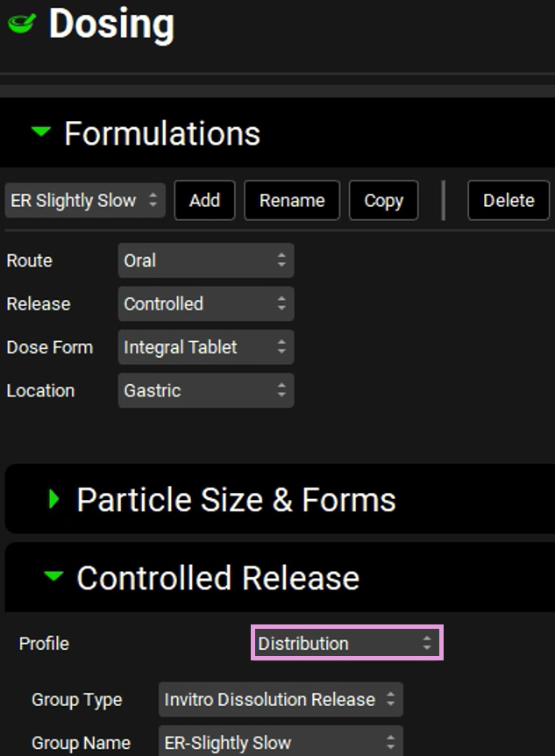The image size is (555, 756).
Task: Open the Route dropdown set to Oral
Action: [205, 260]
